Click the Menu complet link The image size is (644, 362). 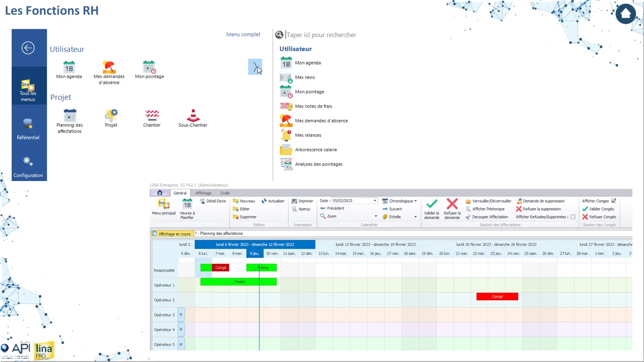(x=243, y=34)
